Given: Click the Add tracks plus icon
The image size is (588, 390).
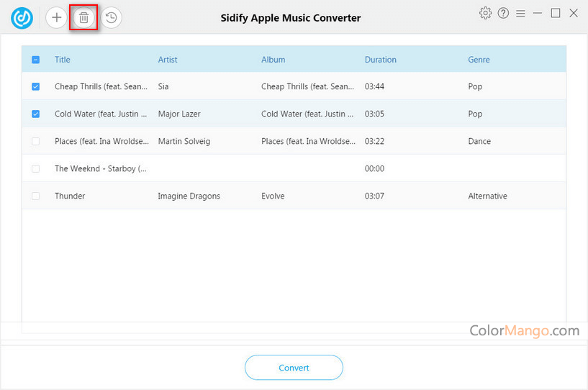Looking at the screenshot, I should pyautogui.click(x=56, y=17).
